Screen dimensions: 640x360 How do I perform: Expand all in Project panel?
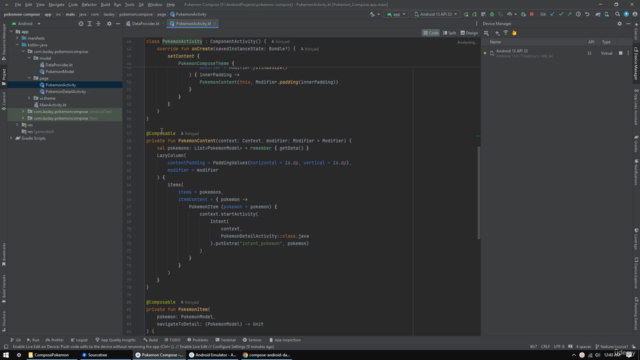pyautogui.click(x=89, y=24)
